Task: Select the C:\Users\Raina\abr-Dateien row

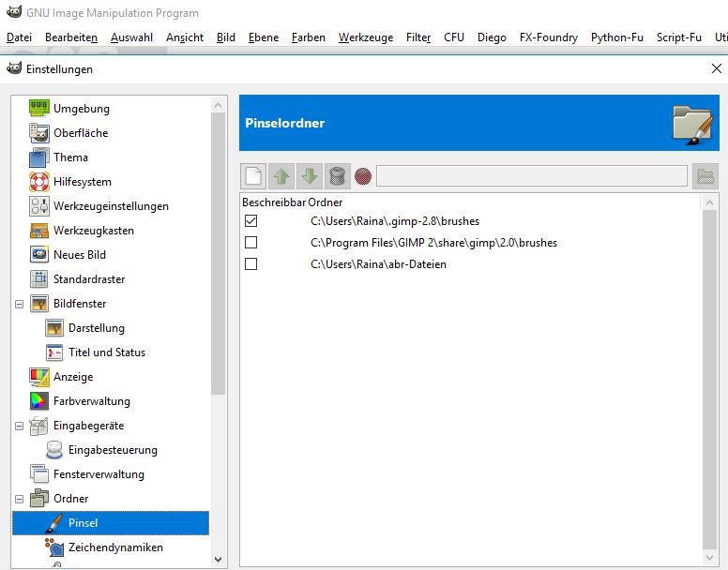Action: [x=470, y=263]
